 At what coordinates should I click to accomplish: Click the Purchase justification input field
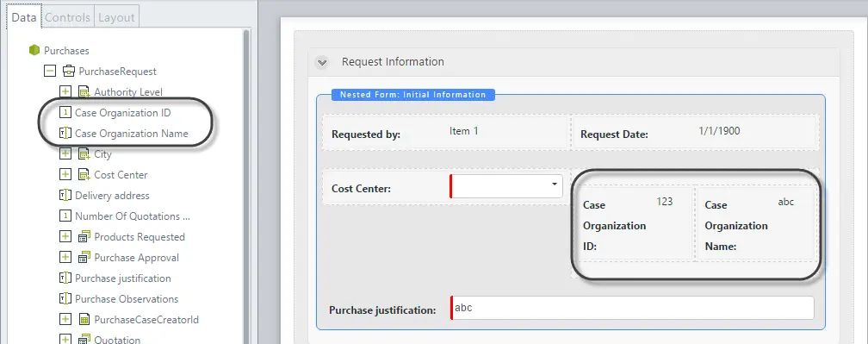[632, 308]
